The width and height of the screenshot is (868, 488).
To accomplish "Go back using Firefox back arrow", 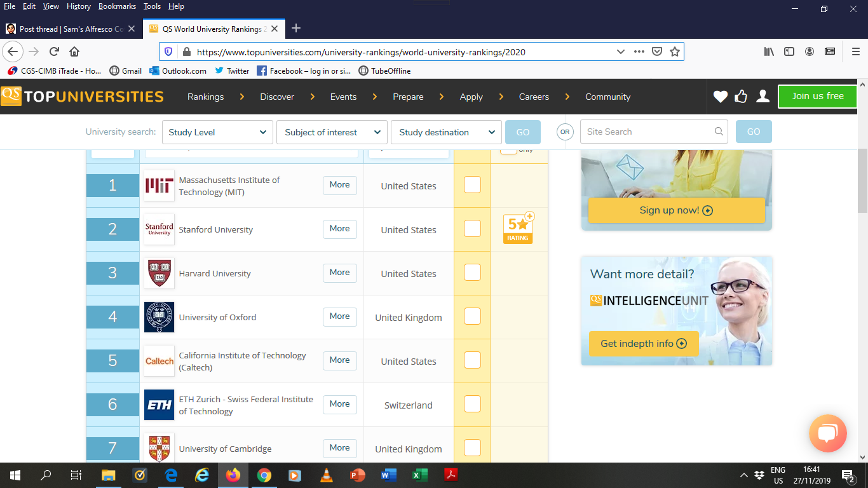I will [x=14, y=51].
